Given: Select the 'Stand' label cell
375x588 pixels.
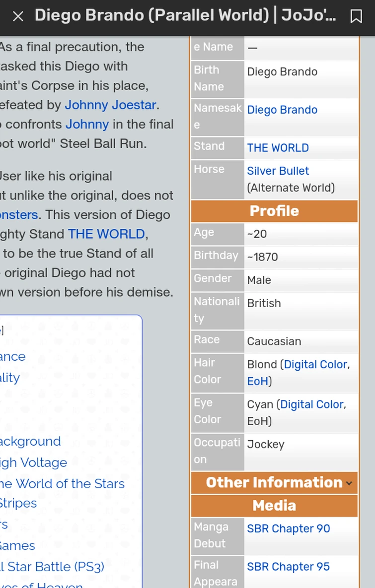Looking at the screenshot, I should [x=218, y=147].
